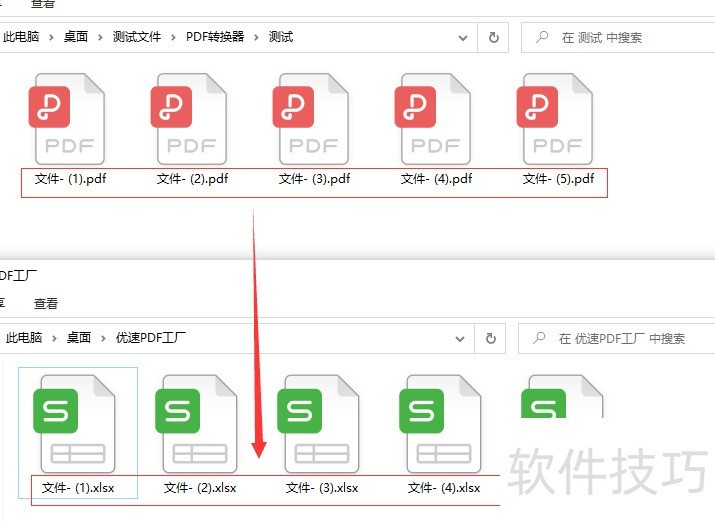Expand chevron after 此电脑 in the 优速PDF工厂 window
715x525 pixels.
tap(54, 338)
